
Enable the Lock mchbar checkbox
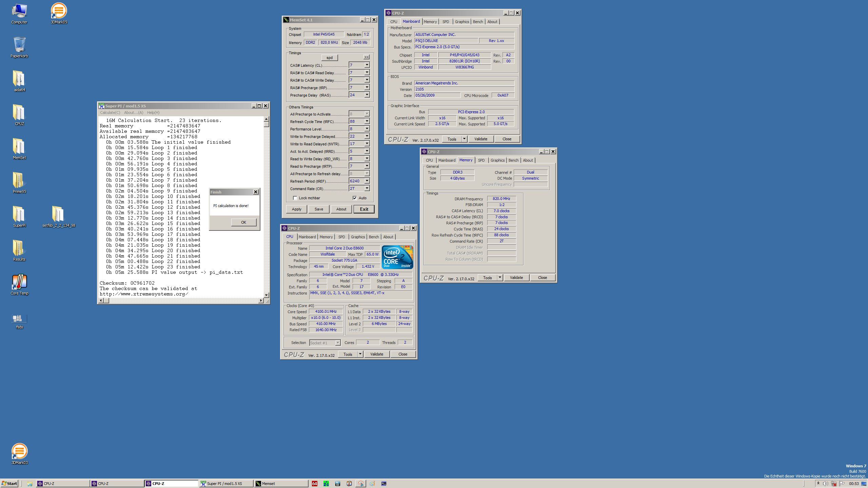tap(295, 198)
